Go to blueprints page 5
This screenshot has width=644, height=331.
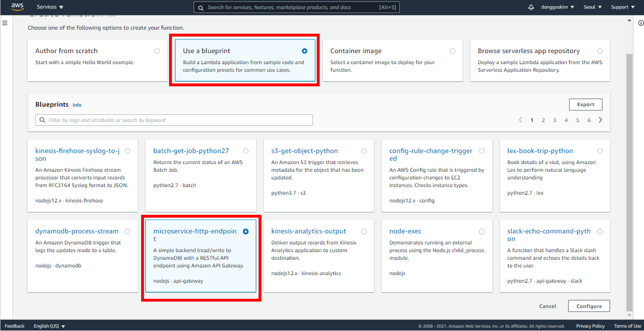578,120
